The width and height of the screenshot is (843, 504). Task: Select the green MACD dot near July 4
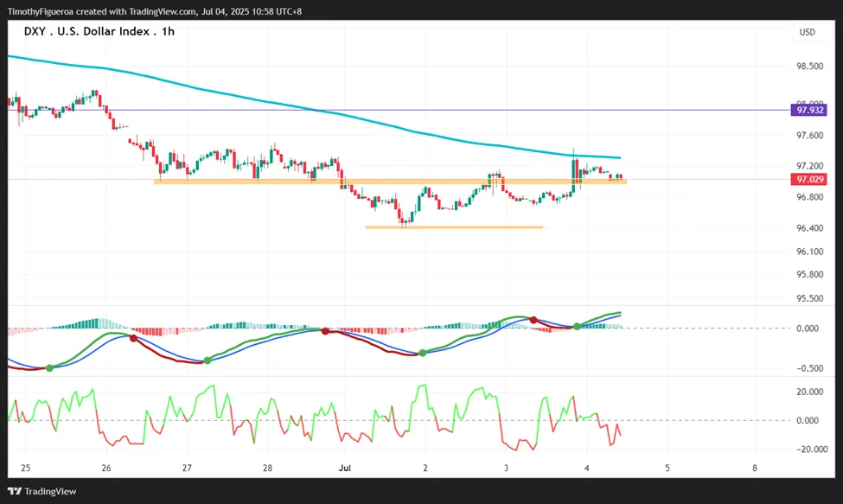coord(577,326)
